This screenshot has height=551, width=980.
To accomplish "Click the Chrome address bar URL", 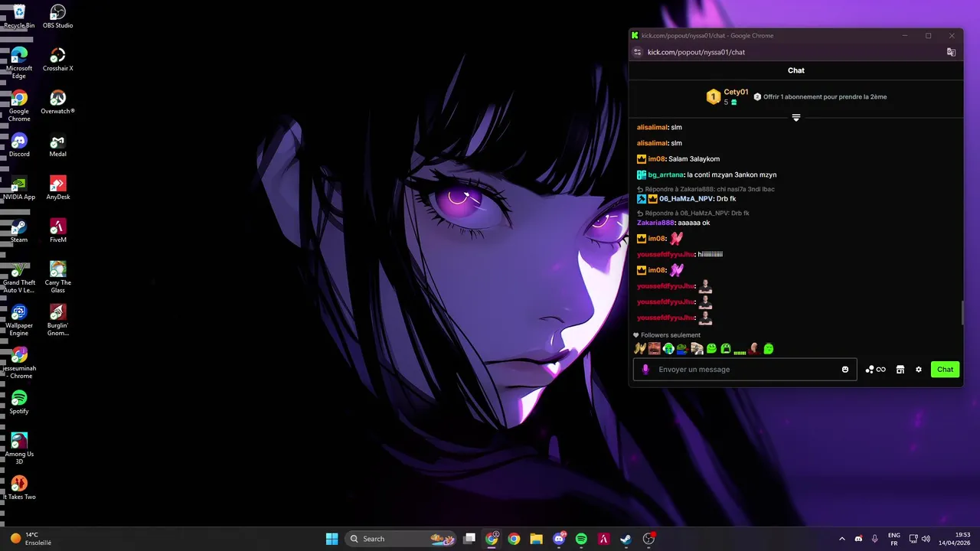I will 696,52.
